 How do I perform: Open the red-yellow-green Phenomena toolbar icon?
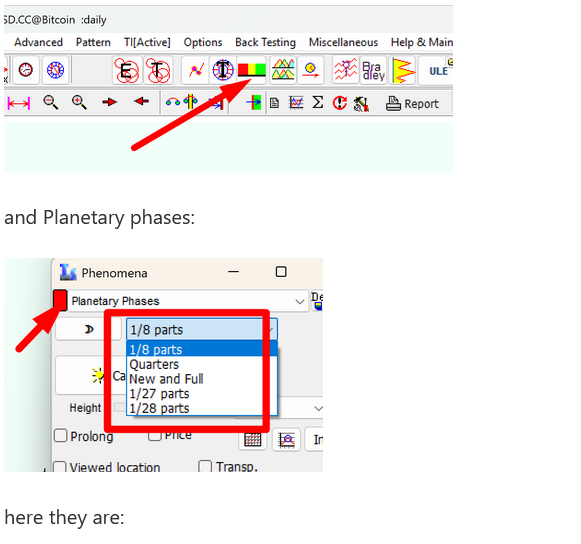pyautogui.click(x=252, y=70)
